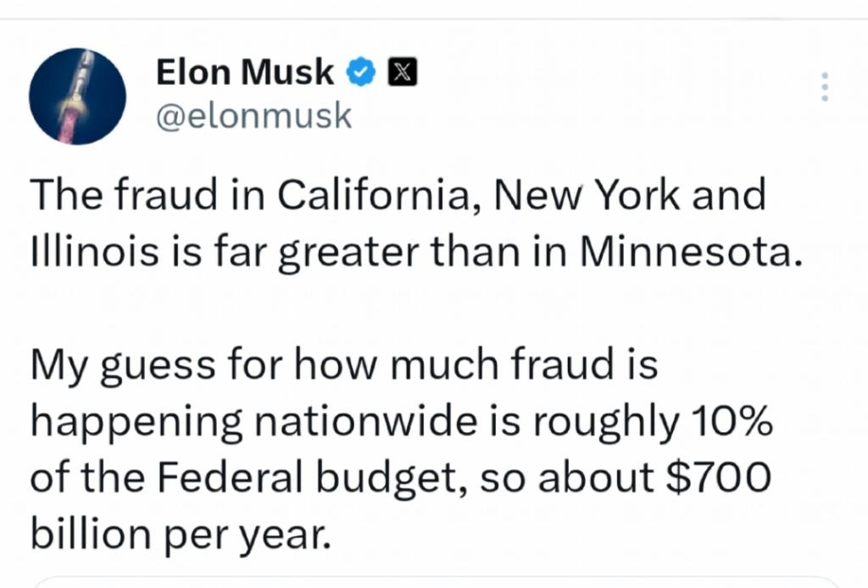Click the words how much fraud
Screen dimensions: 868x588
point(448,365)
